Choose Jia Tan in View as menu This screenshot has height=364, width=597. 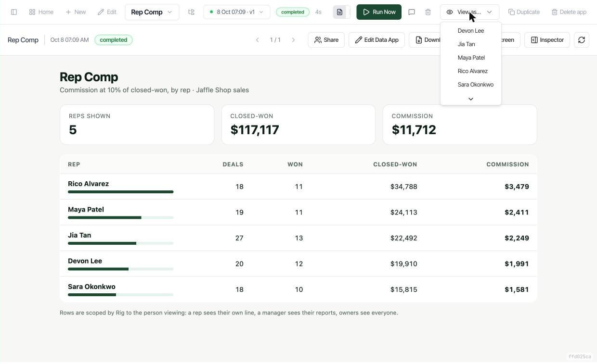[471, 44]
